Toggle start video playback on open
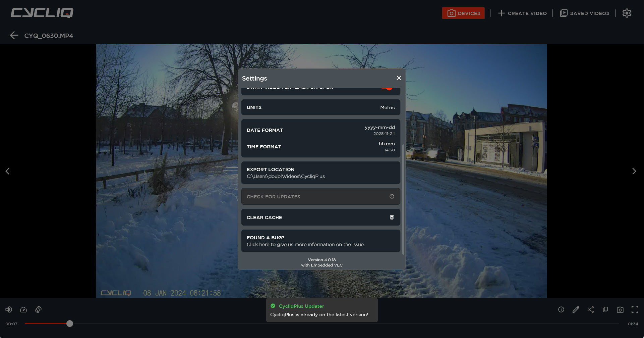 pos(387,88)
